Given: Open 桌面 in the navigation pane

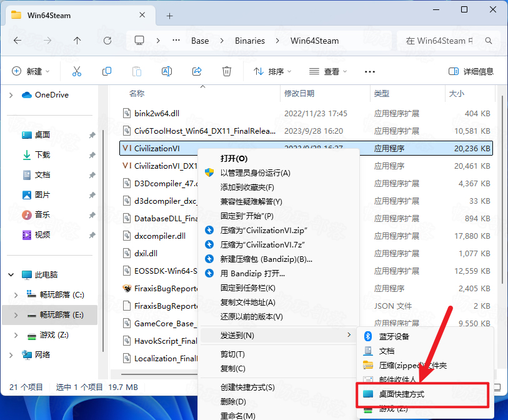Looking at the screenshot, I should click(x=42, y=135).
